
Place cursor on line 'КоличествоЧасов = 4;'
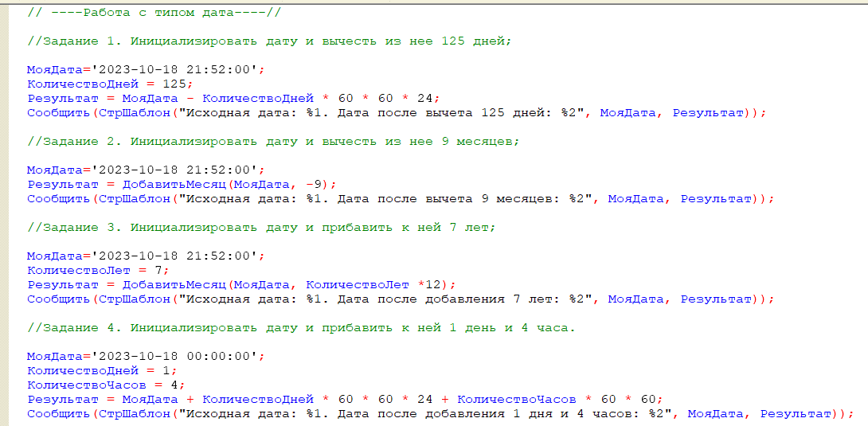click(x=106, y=385)
